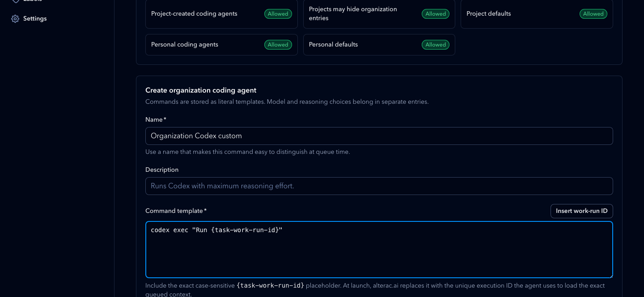Viewport: 644px width, 297px height.
Task: Click the Project-created coding agents card
Action: point(221,14)
